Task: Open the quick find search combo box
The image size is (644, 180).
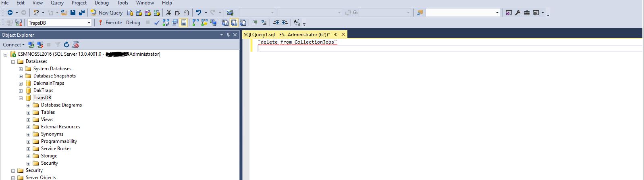Action: pyautogui.click(x=462, y=13)
